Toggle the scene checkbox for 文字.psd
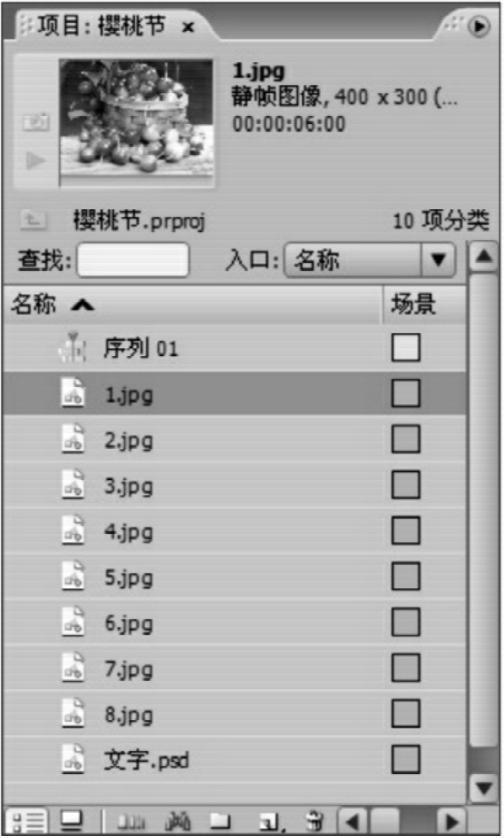504x838 pixels. tap(405, 759)
